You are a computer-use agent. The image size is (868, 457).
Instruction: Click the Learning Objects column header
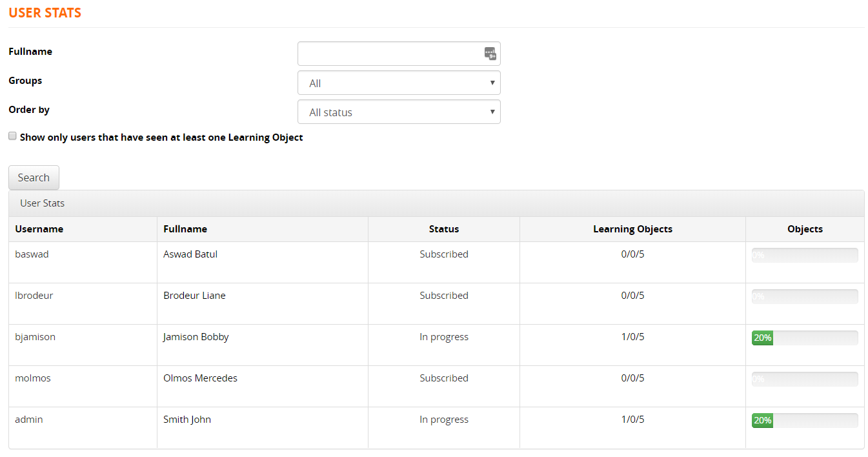632,229
